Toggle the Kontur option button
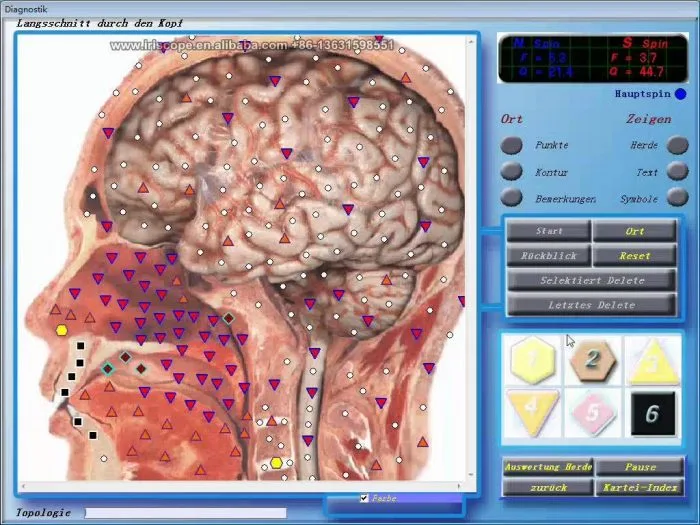Viewport: 700px width, 525px height. click(x=512, y=172)
